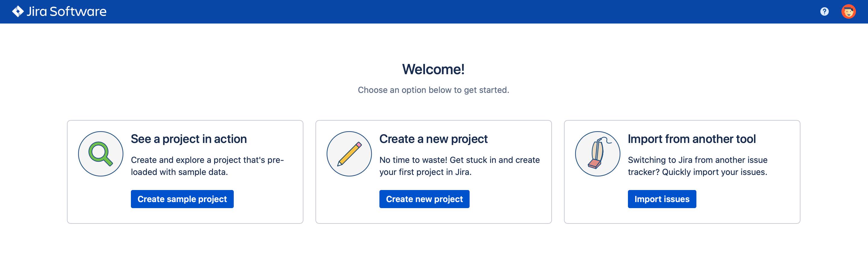The width and height of the screenshot is (868, 263).
Task: Click the "Choose an option below" subtitle
Action: (x=433, y=90)
